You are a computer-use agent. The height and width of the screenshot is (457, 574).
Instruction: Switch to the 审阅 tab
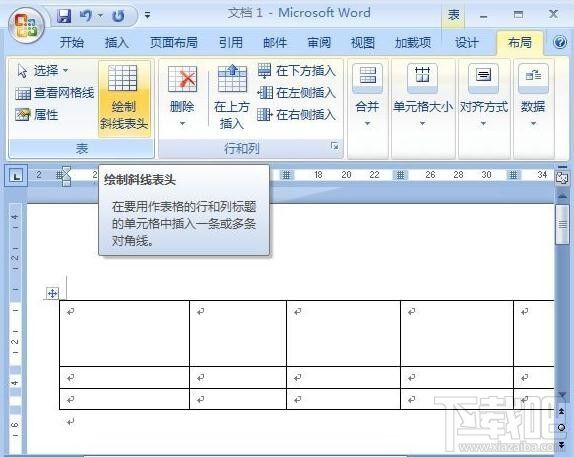(319, 43)
